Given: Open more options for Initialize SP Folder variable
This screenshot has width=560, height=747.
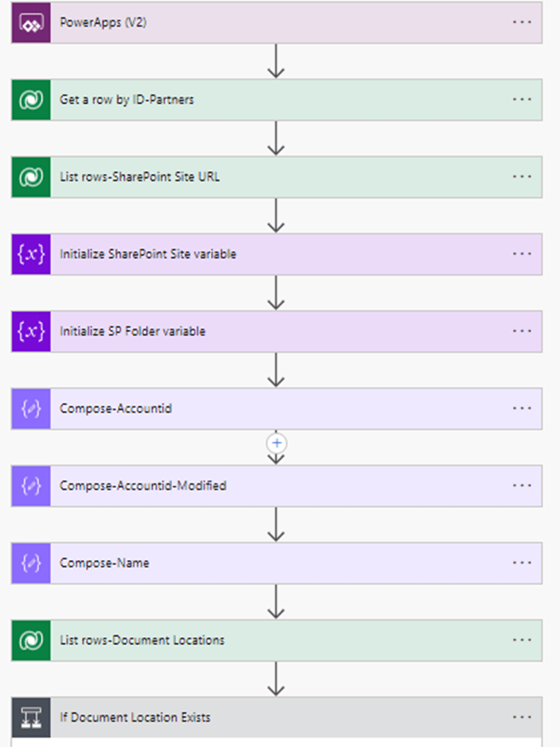Looking at the screenshot, I should 522,331.
